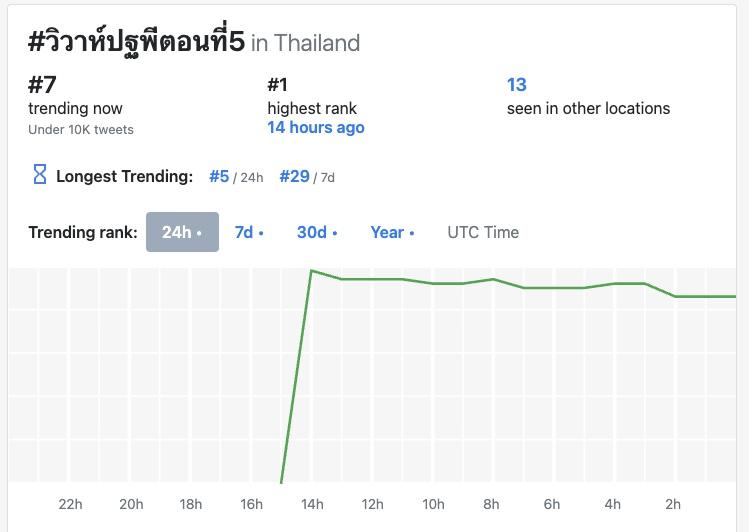Select the 24h trending rank tab
The width and height of the screenshot is (749, 532).
pyautogui.click(x=182, y=232)
